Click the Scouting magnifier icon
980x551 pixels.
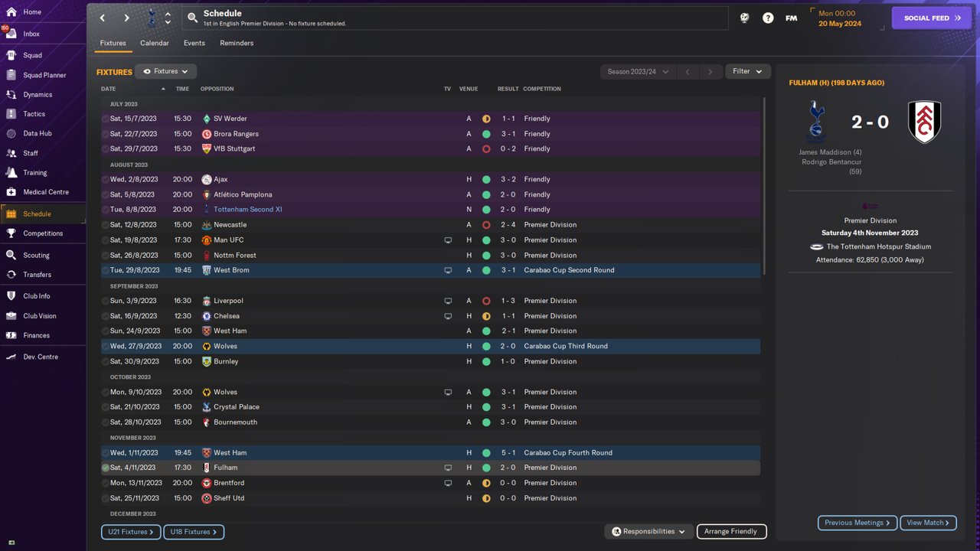pos(11,255)
